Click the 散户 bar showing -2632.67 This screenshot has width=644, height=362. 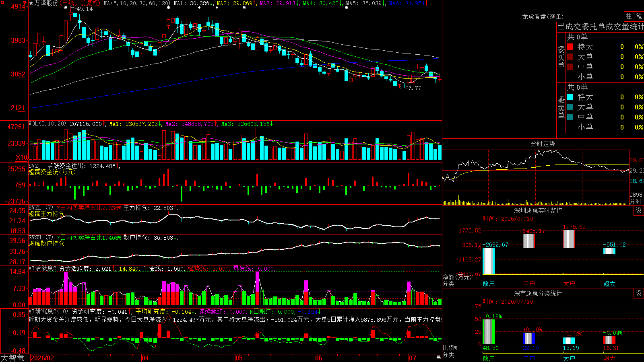(489, 261)
